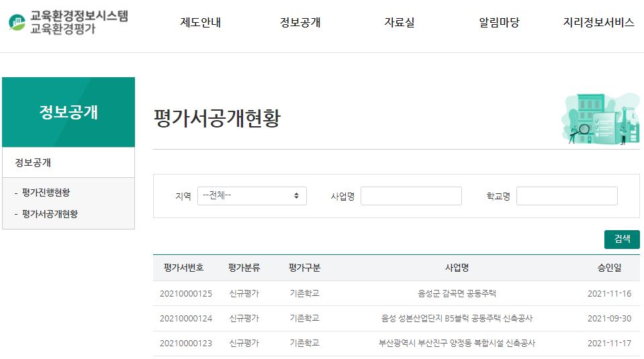Expand the 지역 --전체-- dropdown

pos(252,196)
